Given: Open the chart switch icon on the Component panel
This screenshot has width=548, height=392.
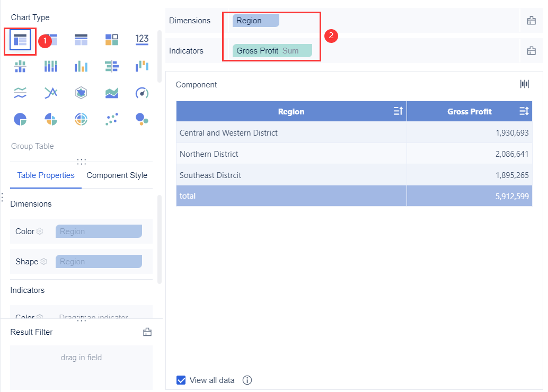Looking at the screenshot, I should tap(524, 84).
